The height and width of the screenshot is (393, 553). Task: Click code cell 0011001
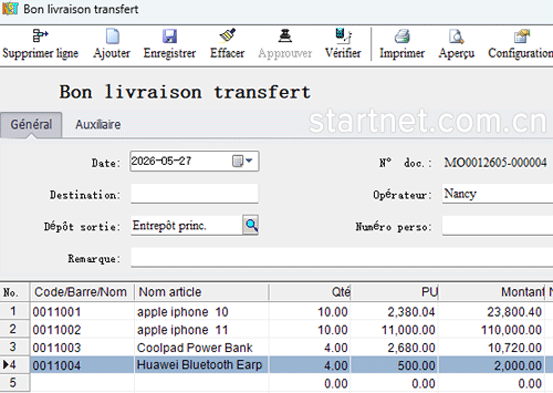(x=82, y=312)
